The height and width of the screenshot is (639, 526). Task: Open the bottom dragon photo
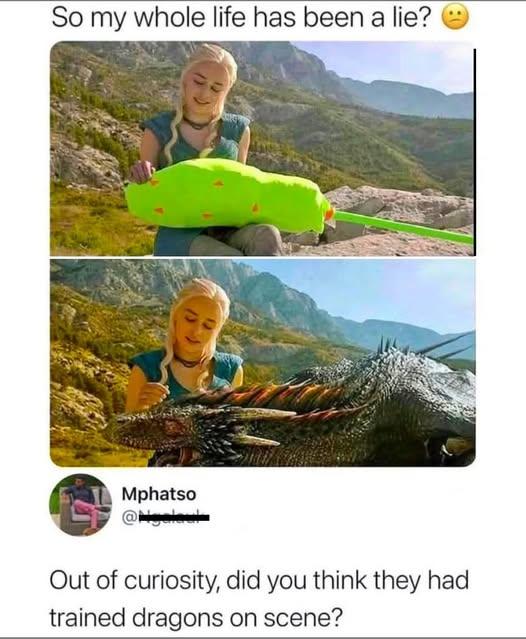point(262,363)
